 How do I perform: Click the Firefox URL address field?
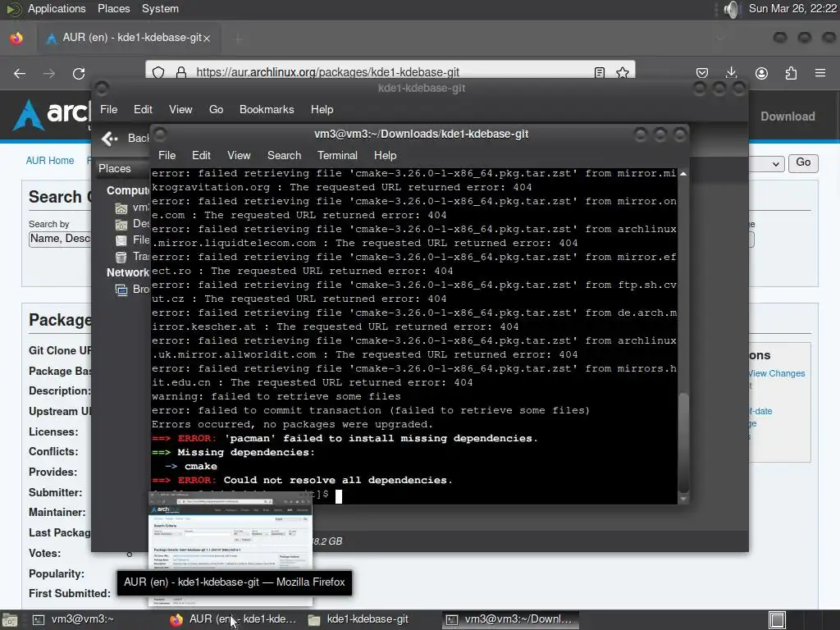point(391,72)
